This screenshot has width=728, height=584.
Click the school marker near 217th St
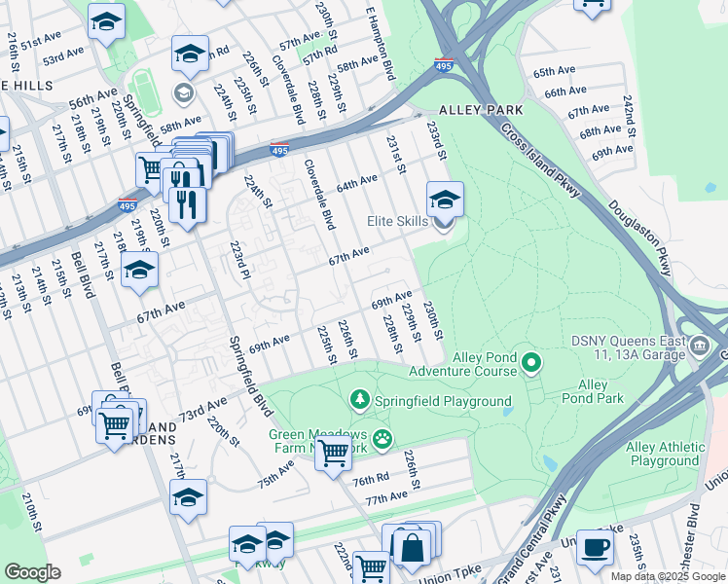[x=139, y=270]
